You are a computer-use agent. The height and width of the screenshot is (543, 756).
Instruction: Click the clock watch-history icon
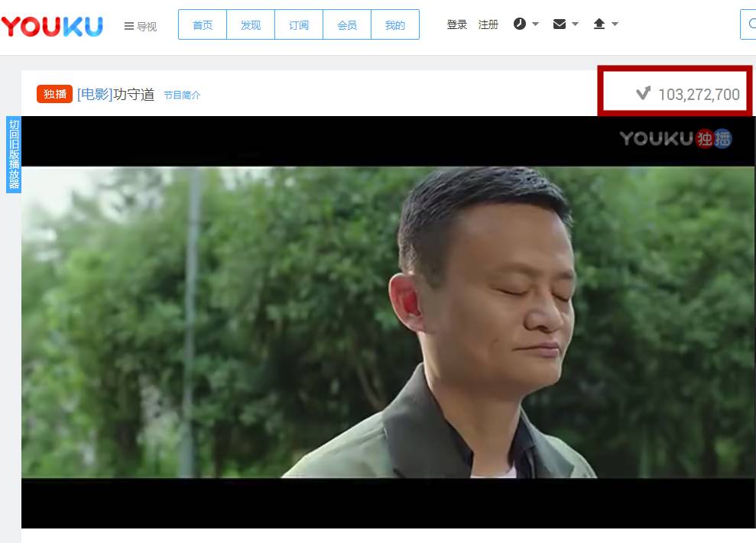coord(520,24)
